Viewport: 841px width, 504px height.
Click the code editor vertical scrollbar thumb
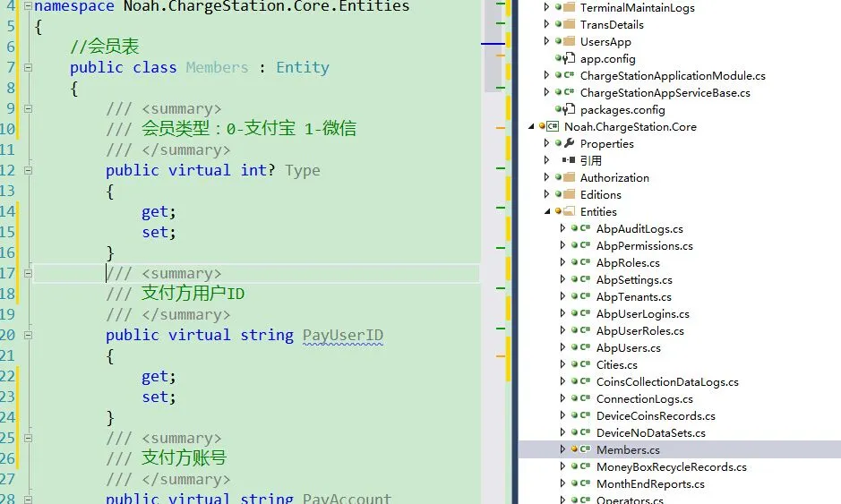click(x=493, y=47)
